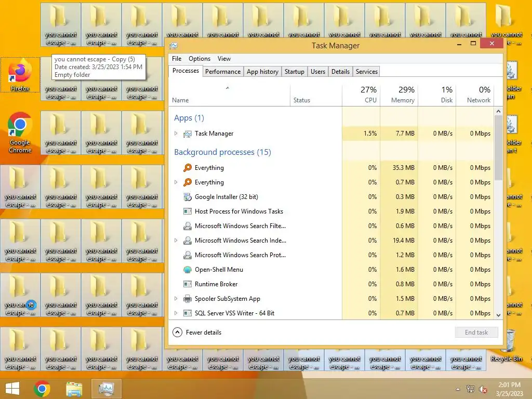Click the End task button
The image size is (532, 399).
(x=476, y=332)
